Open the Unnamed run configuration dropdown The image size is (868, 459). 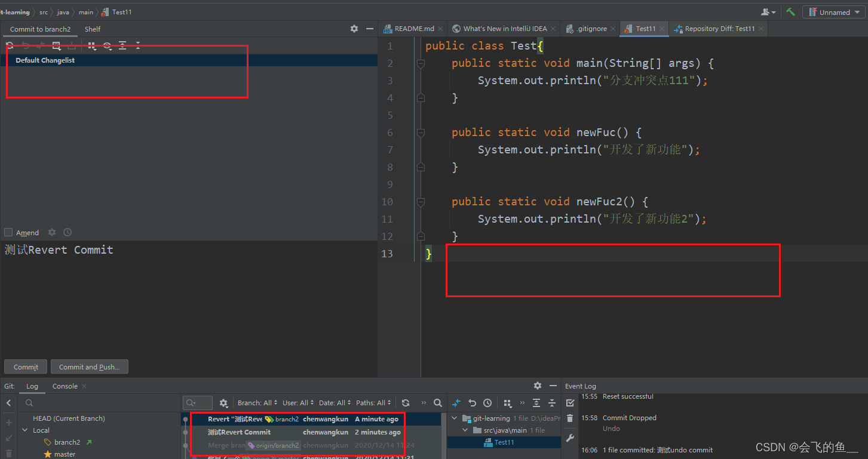833,12
